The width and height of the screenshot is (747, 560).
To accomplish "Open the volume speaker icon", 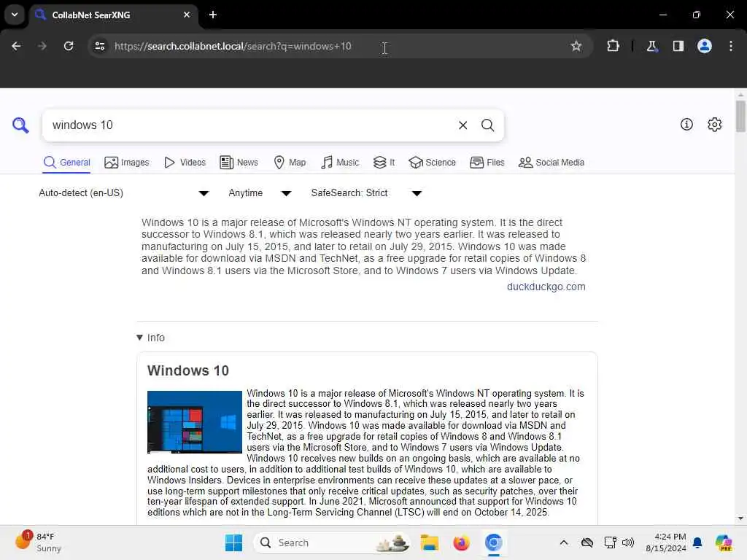I will 628,542.
